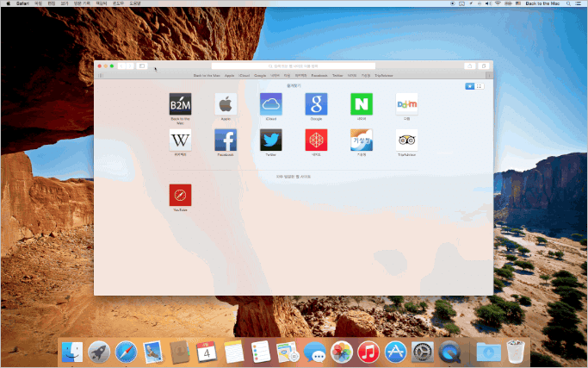Switch to Top Sites grid view
This screenshot has height=368, width=588.
(479, 86)
